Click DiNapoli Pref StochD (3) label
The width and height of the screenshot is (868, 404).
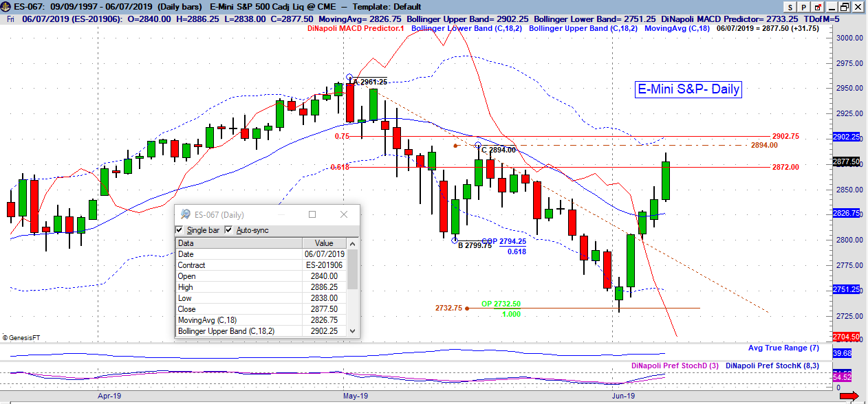(675, 366)
